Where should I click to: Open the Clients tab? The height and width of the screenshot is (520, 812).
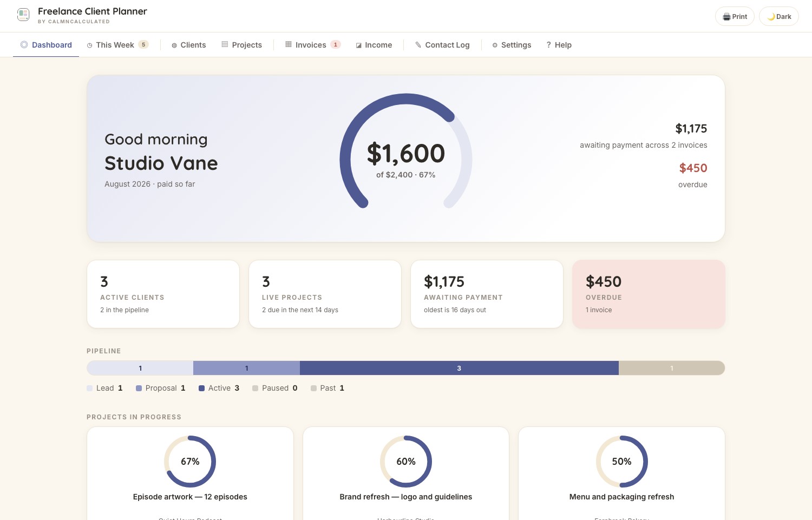[189, 45]
